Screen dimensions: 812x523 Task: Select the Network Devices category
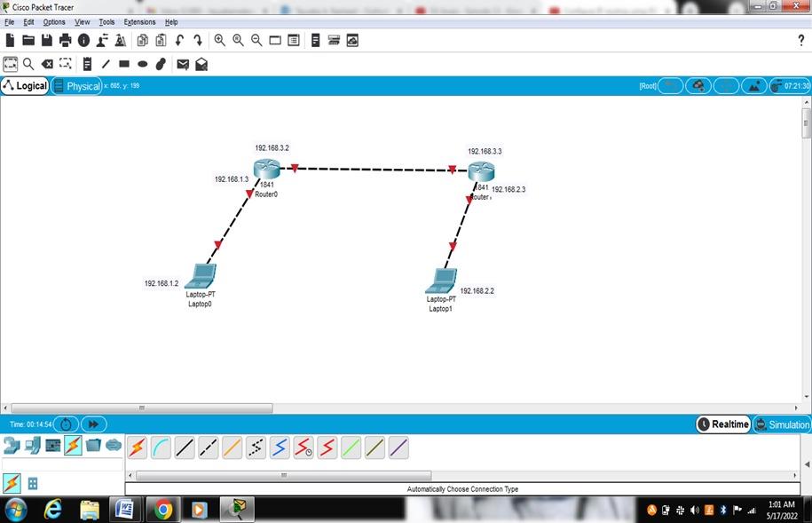tap(12, 445)
